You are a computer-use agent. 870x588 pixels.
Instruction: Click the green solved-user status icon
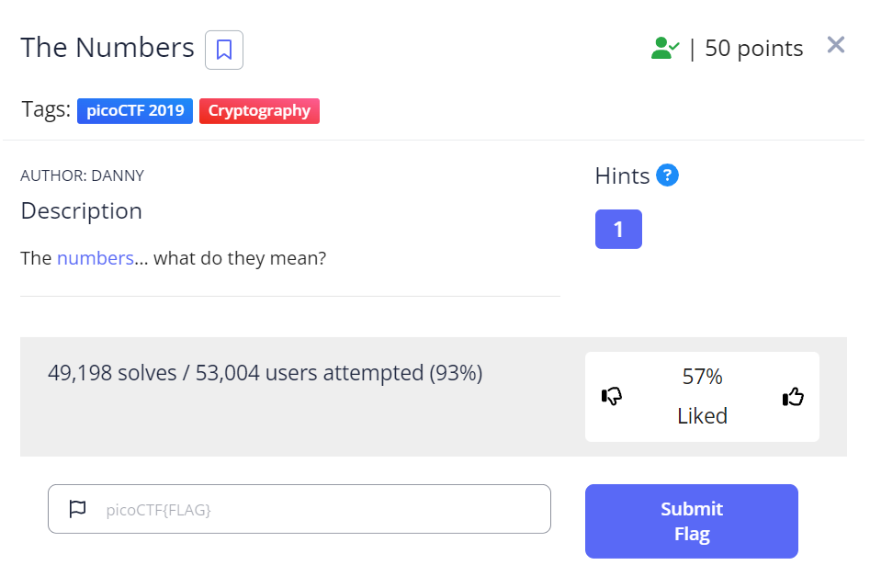click(x=664, y=49)
